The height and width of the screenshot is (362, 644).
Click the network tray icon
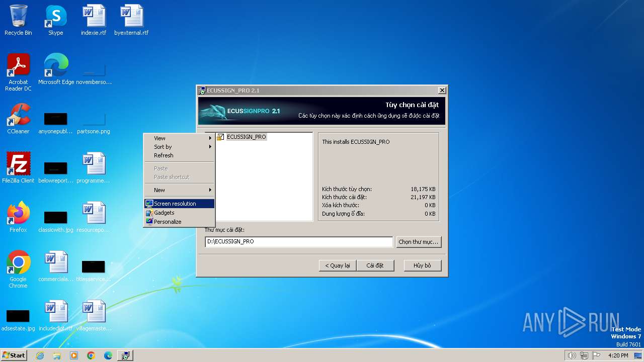(584, 355)
